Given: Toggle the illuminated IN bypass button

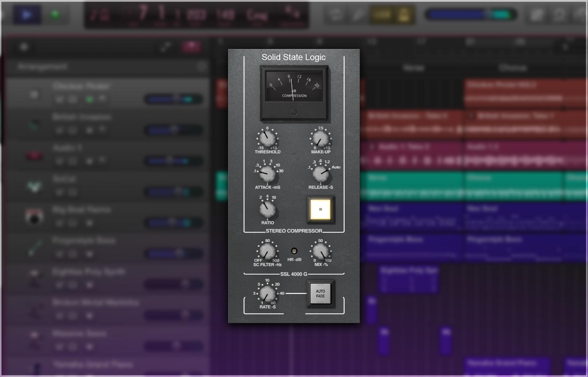Looking at the screenshot, I should click(320, 209).
